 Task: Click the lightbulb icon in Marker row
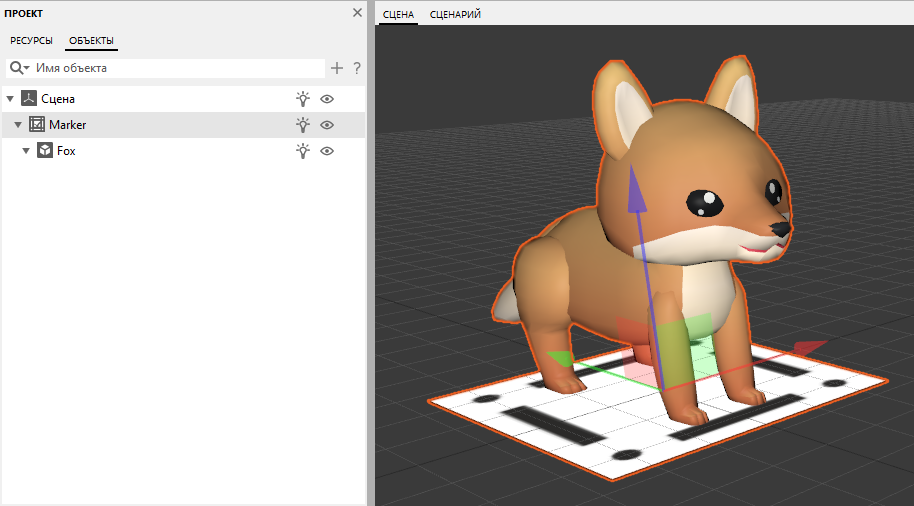(303, 125)
